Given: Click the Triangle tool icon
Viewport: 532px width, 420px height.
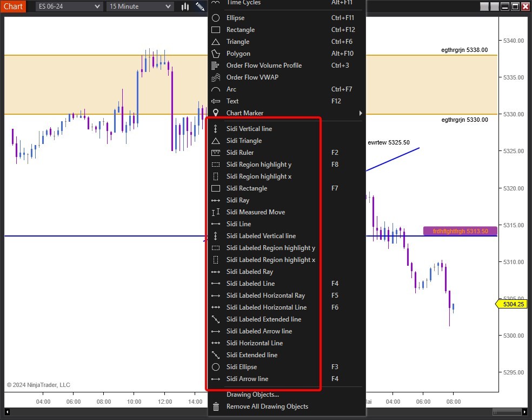Looking at the screenshot, I should (x=215, y=42).
